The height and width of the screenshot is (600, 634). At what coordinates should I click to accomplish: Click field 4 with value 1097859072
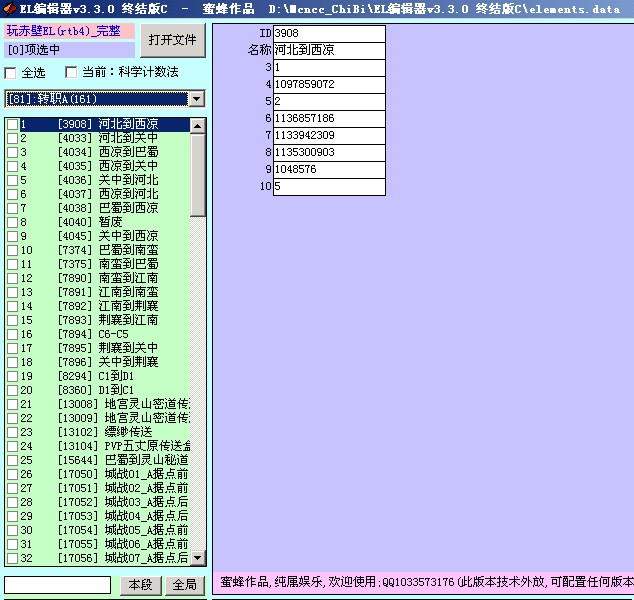tap(329, 85)
